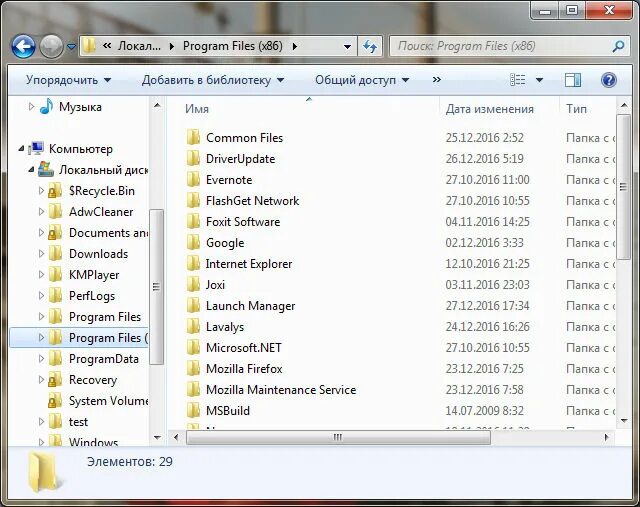Click date '27.12.2016 17:34' cell
Image resolution: width=640 pixels, height=507 pixels.
[487, 306]
